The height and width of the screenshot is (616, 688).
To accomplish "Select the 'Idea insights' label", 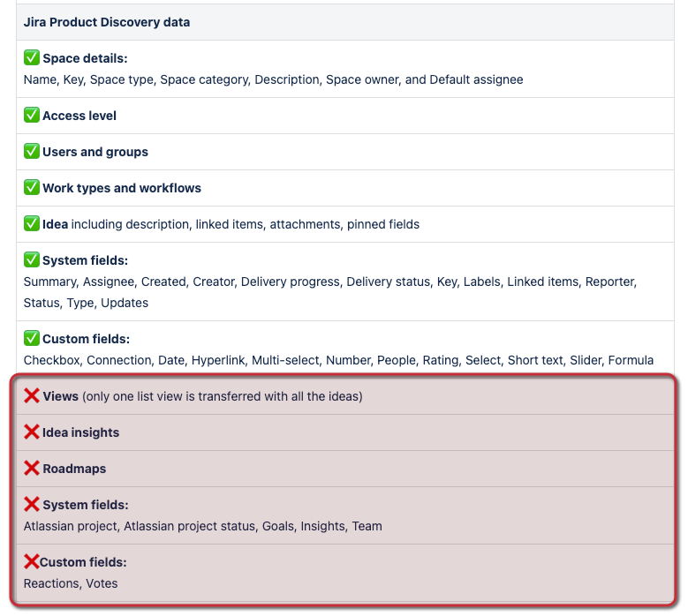I will click(80, 432).
